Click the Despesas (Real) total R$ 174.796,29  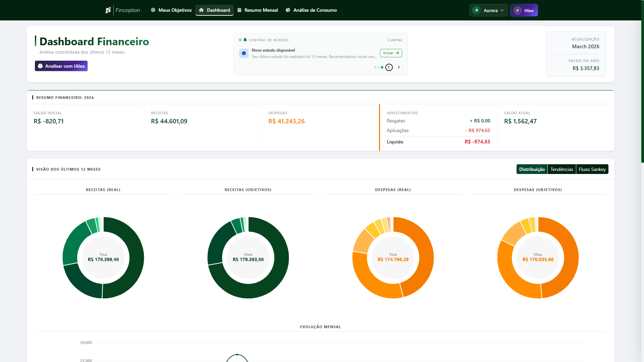coord(393,259)
